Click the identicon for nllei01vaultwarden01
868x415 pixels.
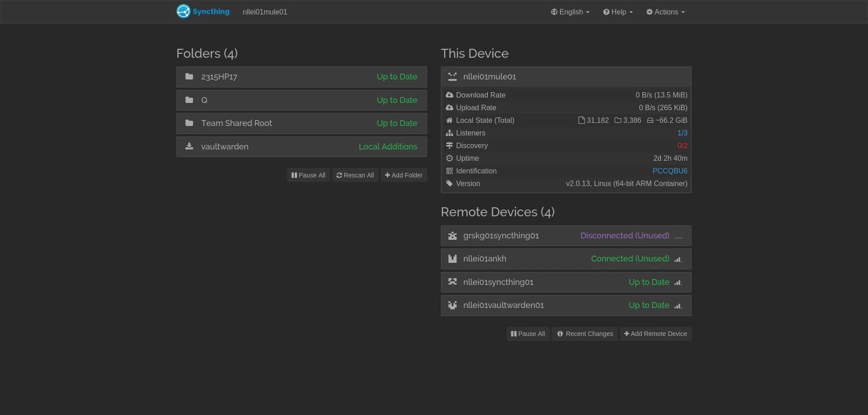pyautogui.click(x=453, y=305)
